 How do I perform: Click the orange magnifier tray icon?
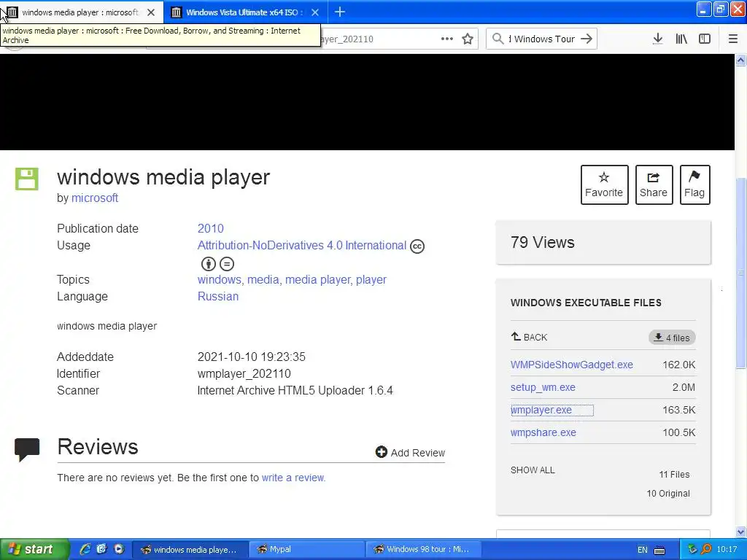click(706, 550)
